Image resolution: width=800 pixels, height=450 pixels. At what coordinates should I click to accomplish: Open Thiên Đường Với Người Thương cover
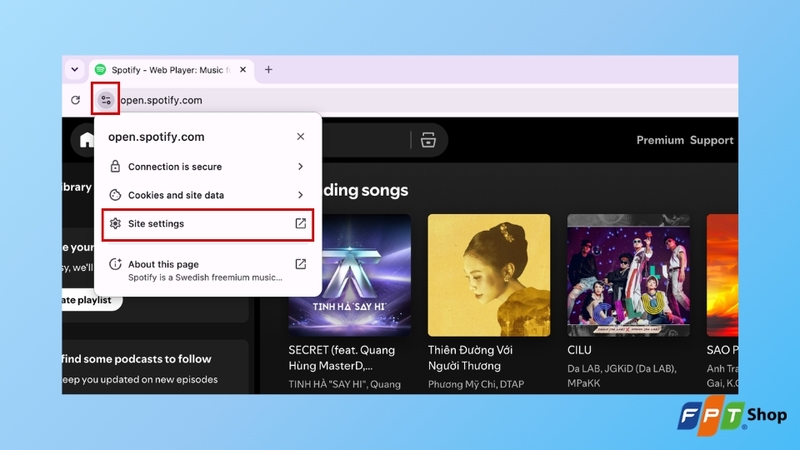tap(489, 275)
